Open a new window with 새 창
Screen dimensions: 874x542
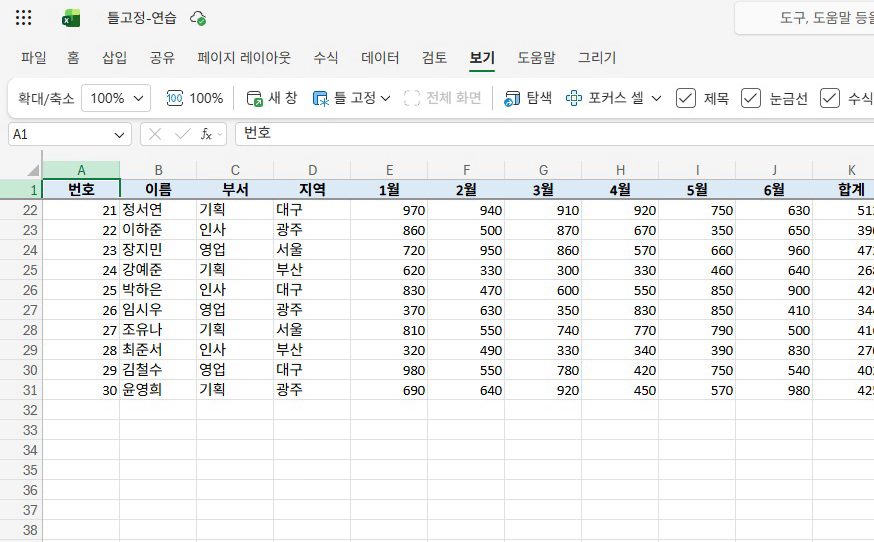tap(272, 99)
